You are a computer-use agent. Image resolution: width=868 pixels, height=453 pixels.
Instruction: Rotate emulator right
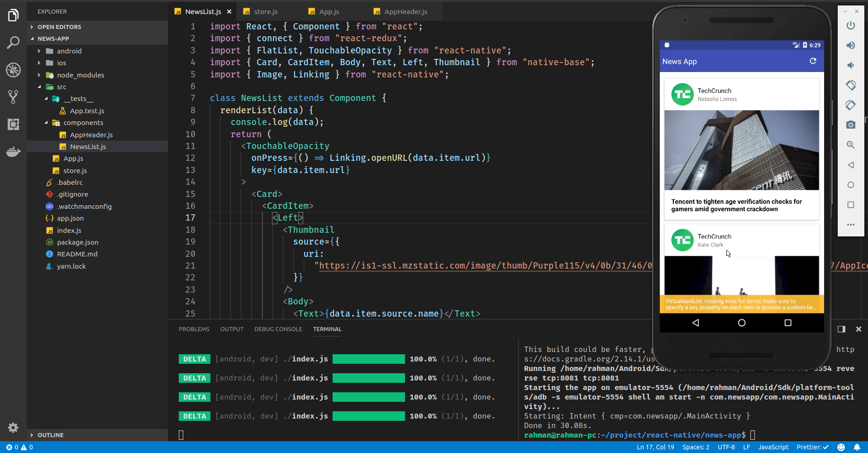click(x=851, y=105)
